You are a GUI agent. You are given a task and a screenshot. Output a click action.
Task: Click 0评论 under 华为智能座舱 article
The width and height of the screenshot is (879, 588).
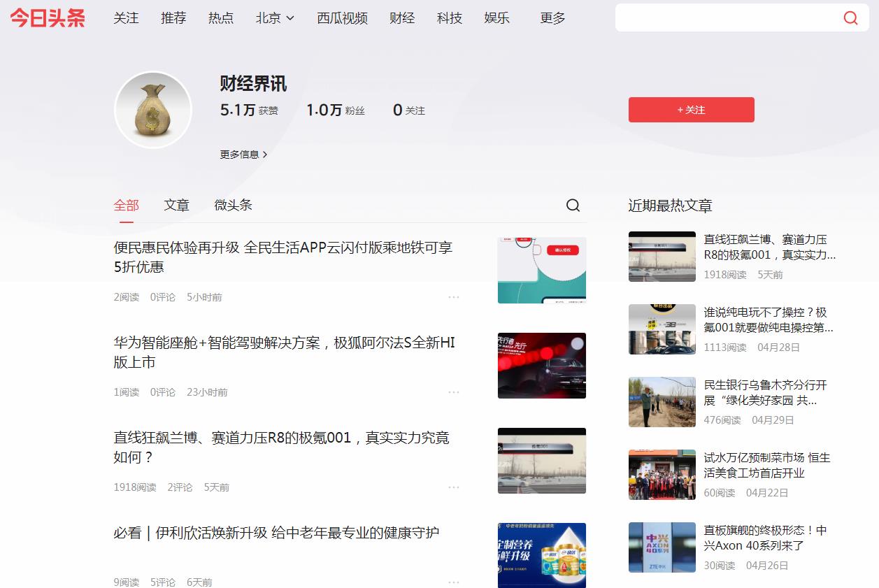click(163, 392)
